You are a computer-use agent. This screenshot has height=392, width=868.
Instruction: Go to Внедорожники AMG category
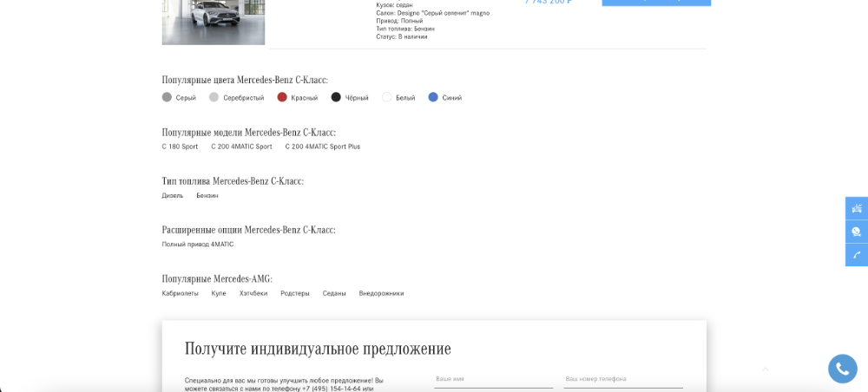(x=381, y=294)
